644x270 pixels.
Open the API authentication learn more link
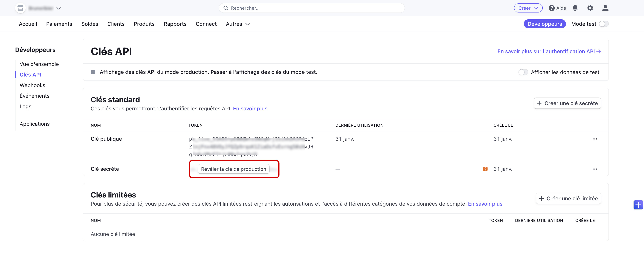click(549, 51)
